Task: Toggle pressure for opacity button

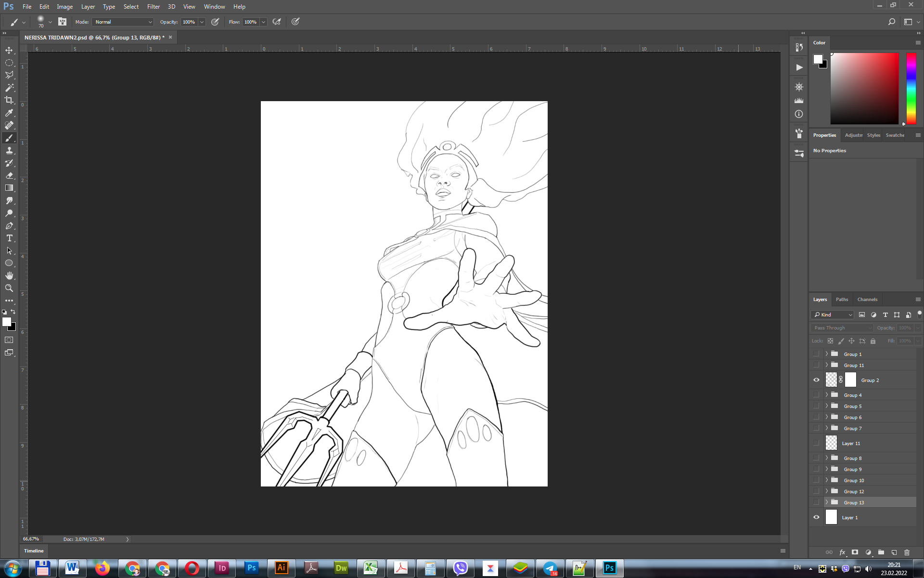Action: click(x=215, y=22)
